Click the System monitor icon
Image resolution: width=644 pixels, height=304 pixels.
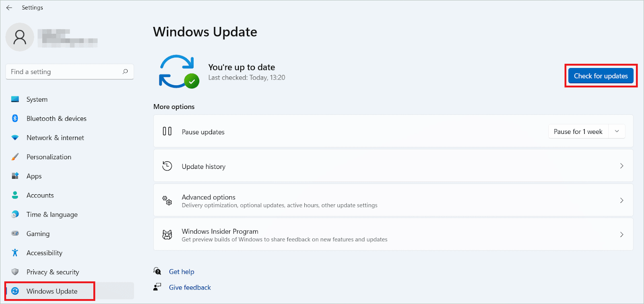[x=15, y=99]
